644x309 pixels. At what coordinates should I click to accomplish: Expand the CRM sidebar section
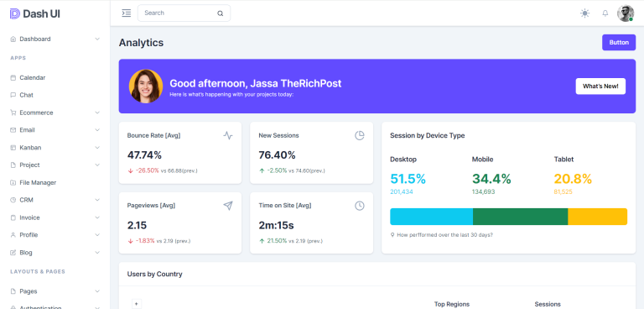pos(55,200)
